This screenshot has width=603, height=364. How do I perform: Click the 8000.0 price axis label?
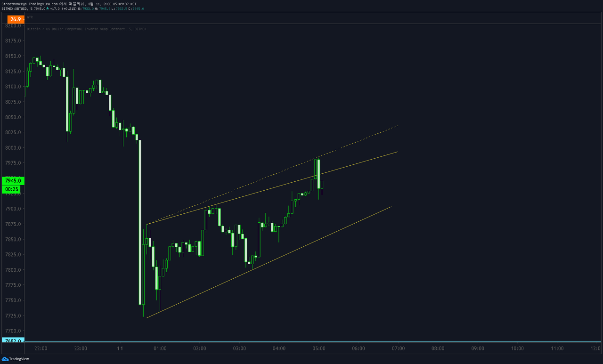(13, 147)
